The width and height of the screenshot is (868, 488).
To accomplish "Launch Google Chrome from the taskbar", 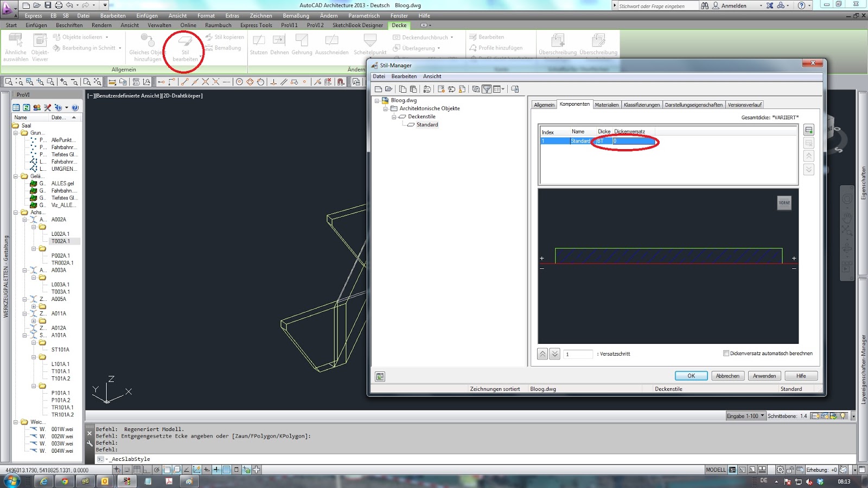I will pos(65,481).
